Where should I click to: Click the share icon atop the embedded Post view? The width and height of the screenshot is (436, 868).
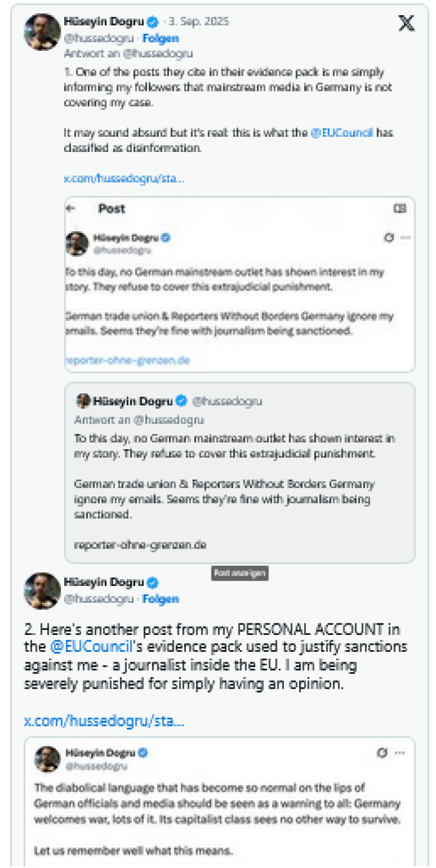400,208
